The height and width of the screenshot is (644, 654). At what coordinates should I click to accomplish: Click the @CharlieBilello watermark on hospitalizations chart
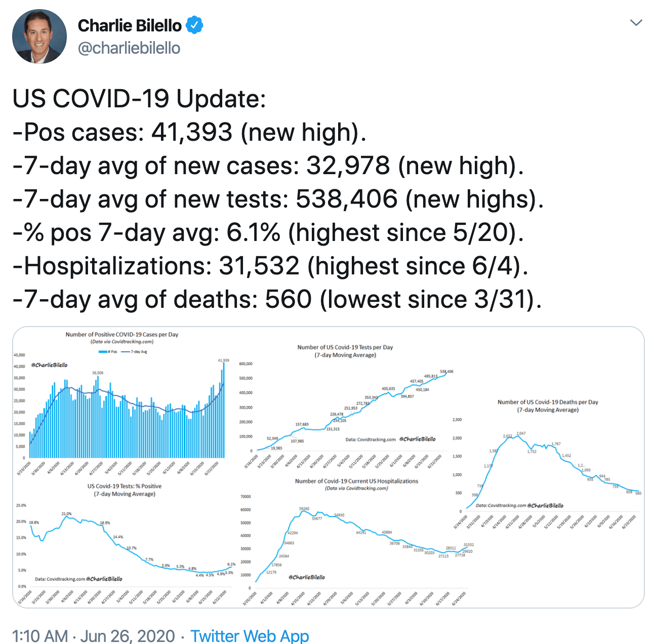pos(307,577)
